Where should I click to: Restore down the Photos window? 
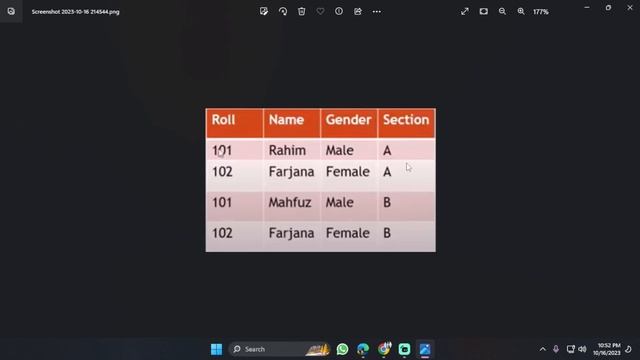pyautogui.click(x=608, y=8)
